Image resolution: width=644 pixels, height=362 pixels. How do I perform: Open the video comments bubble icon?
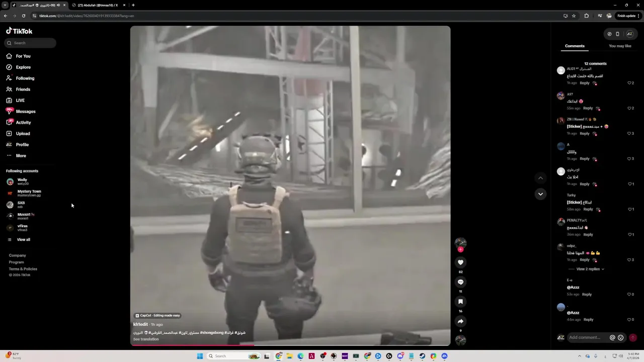pos(460,282)
